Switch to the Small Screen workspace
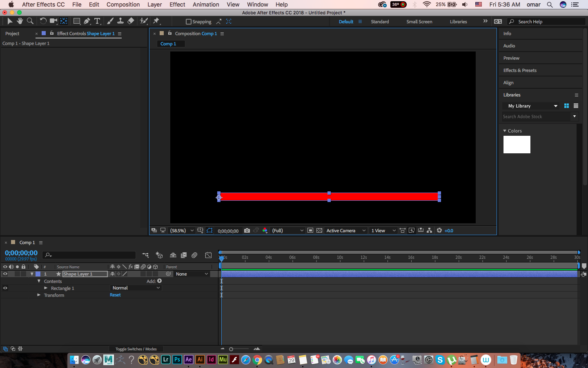The height and width of the screenshot is (368, 588). (419, 22)
